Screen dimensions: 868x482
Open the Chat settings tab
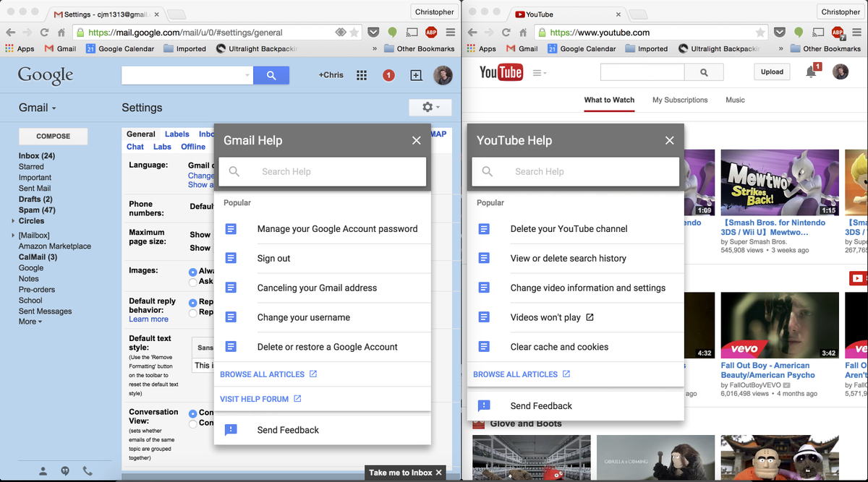click(135, 147)
